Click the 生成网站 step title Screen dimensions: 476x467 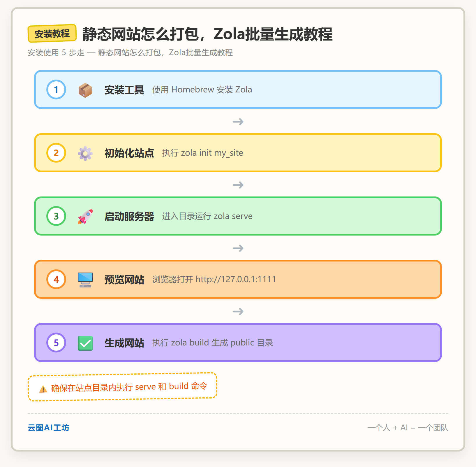click(x=124, y=343)
